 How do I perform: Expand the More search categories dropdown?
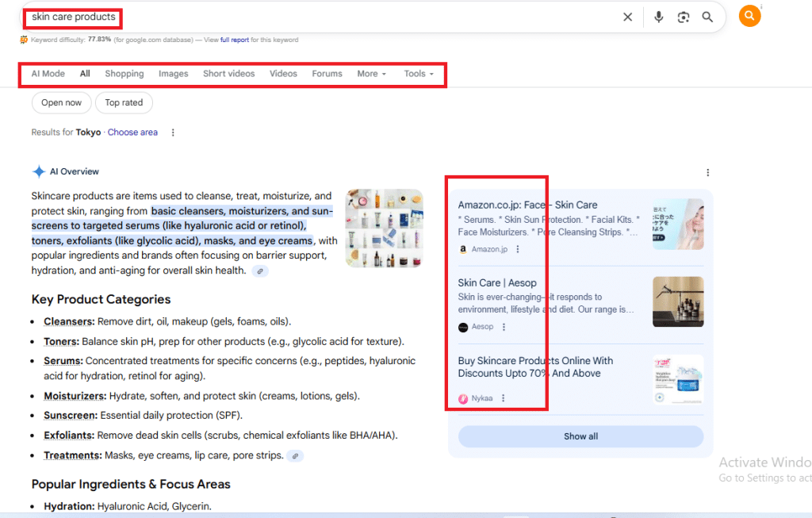371,74
